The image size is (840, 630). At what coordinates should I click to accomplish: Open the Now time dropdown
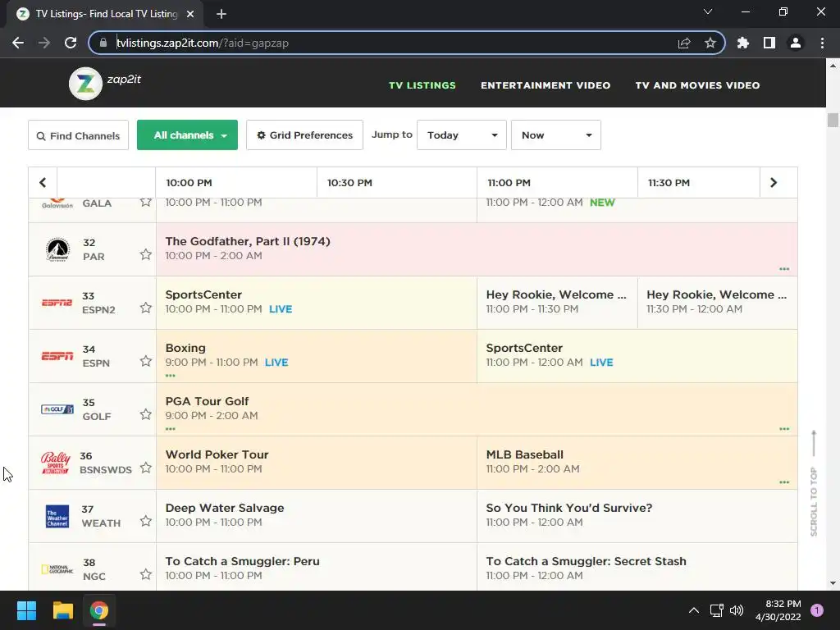(x=556, y=135)
